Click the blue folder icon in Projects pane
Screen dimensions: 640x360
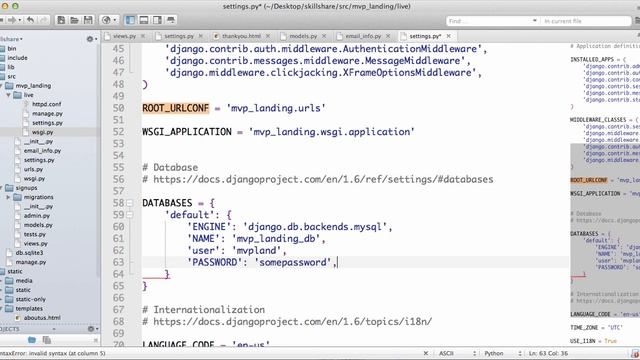[32, 340]
